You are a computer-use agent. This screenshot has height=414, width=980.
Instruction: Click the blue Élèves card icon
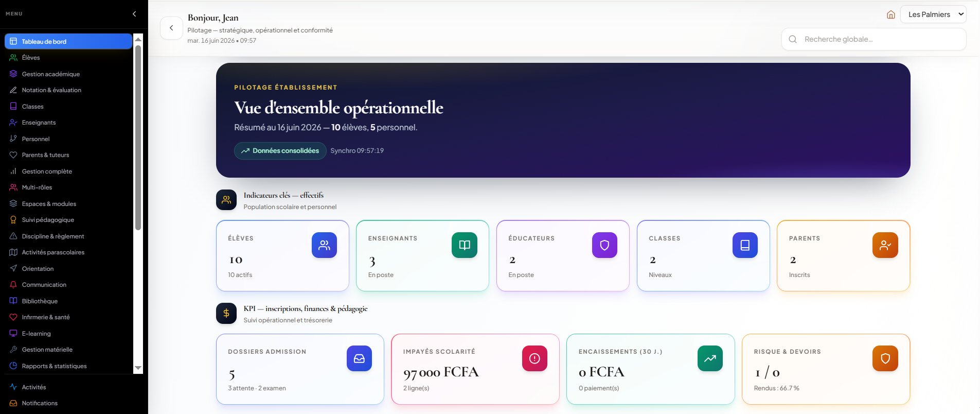tap(324, 245)
